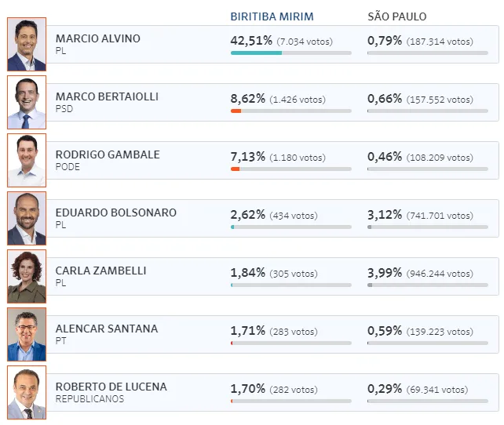Image resolution: width=504 pixels, height=425 pixels.
Task: Click Eduardo Bolsonaro's 741.701 votos count
Action: pyautogui.click(x=440, y=216)
